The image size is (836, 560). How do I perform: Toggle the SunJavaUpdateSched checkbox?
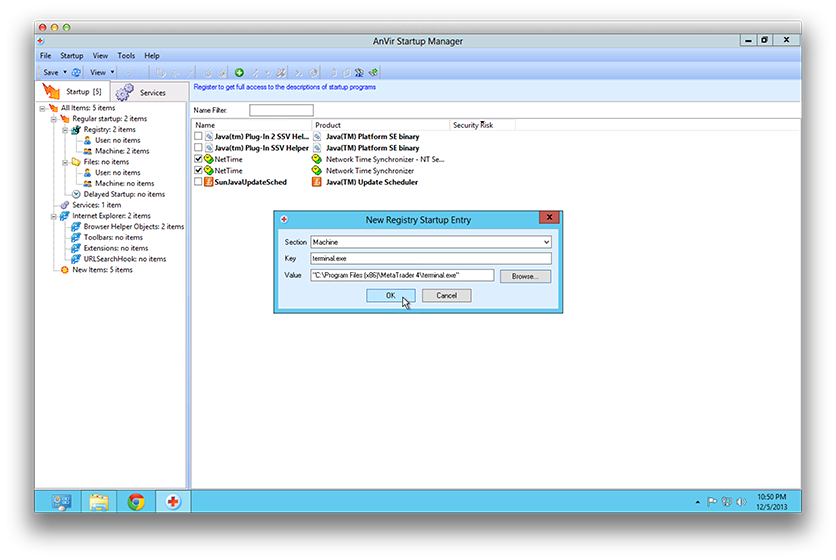(198, 182)
